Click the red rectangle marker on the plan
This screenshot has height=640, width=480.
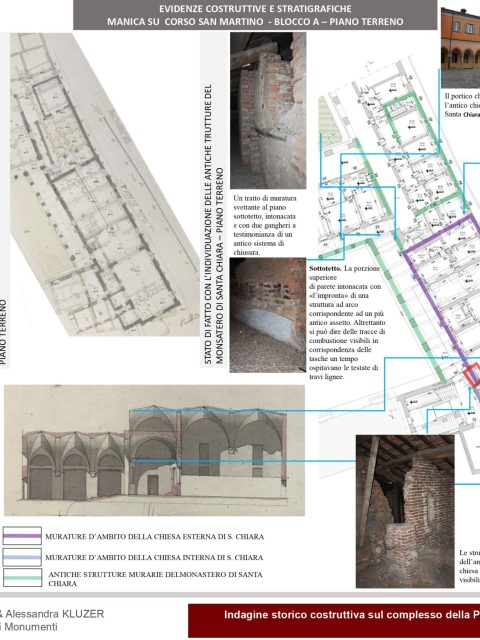(x=472, y=376)
